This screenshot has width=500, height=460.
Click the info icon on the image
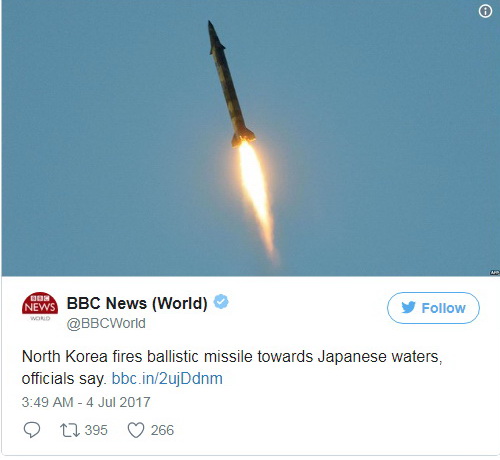pos(485,11)
